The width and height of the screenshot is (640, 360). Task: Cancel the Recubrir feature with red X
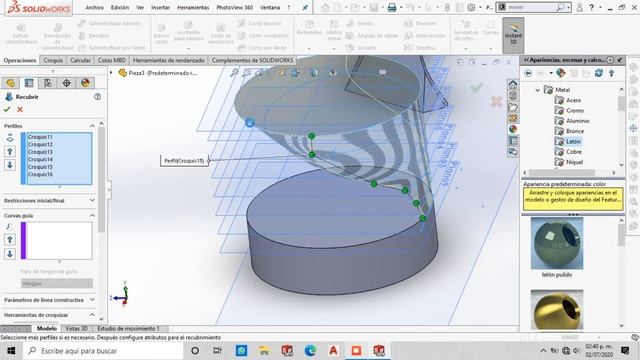coord(20,109)
